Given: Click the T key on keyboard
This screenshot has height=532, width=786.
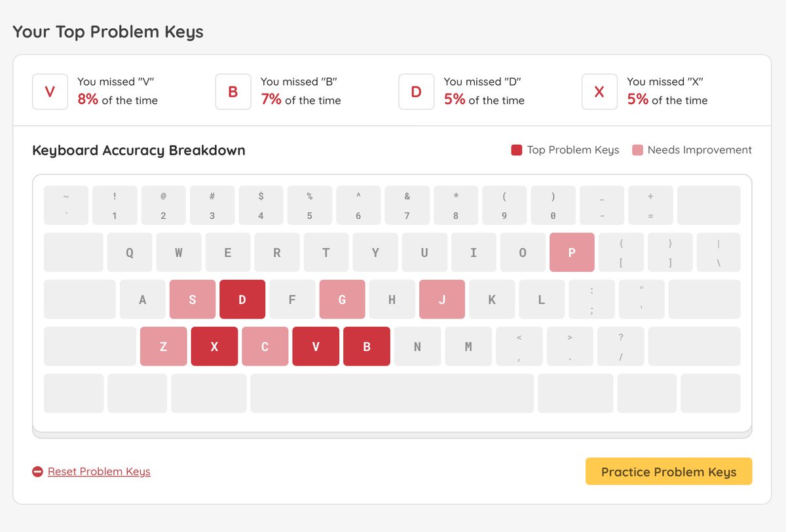Looking at the screenshot, I should 326,252.
